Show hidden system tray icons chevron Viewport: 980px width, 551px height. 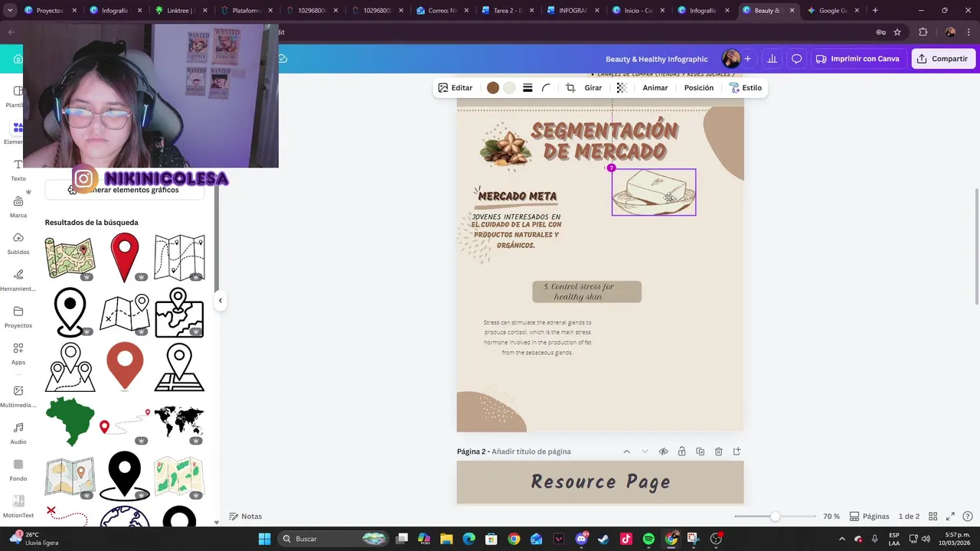(842, 539)
